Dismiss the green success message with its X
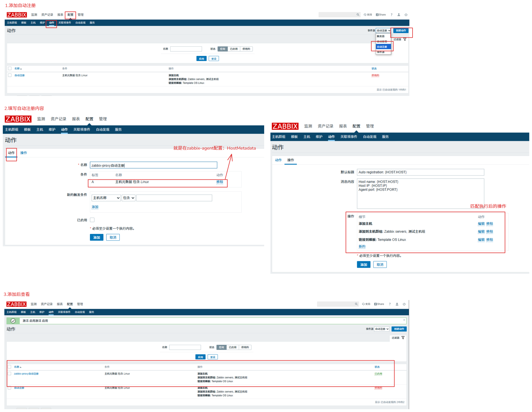The image size is (532, 412). pos(404,320)
